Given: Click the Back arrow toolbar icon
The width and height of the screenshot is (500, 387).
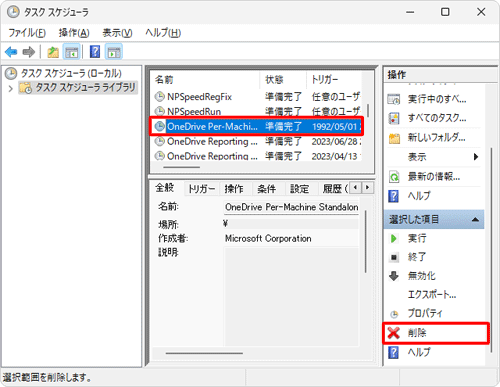Looking at the screenshot, I should [11, 52].
